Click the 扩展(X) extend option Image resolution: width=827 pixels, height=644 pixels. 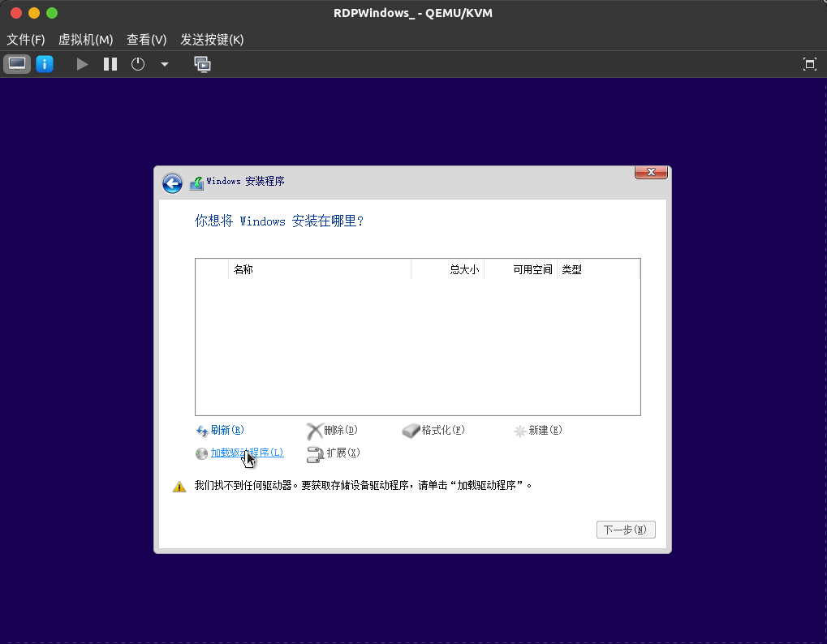(343, 453)
